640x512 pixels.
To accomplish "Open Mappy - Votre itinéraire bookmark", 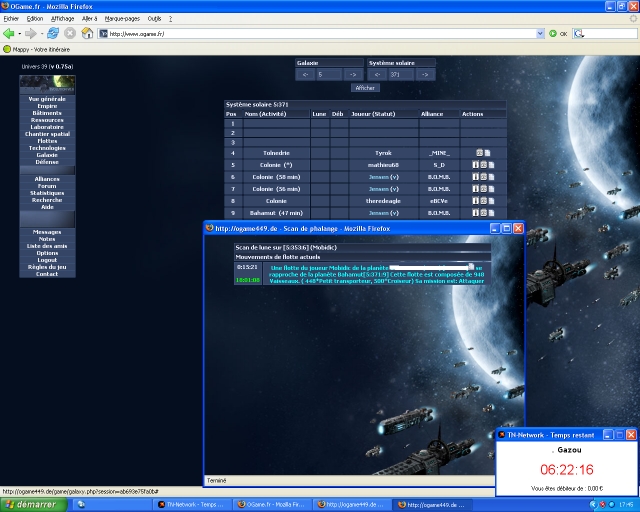I will click(x=37, y=49).
